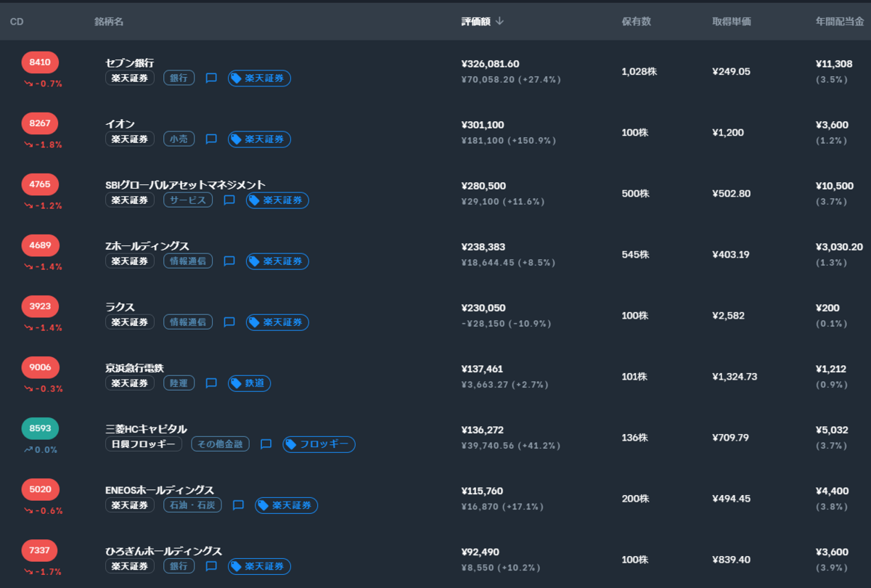Click stock name イオン

click(120, 124)
